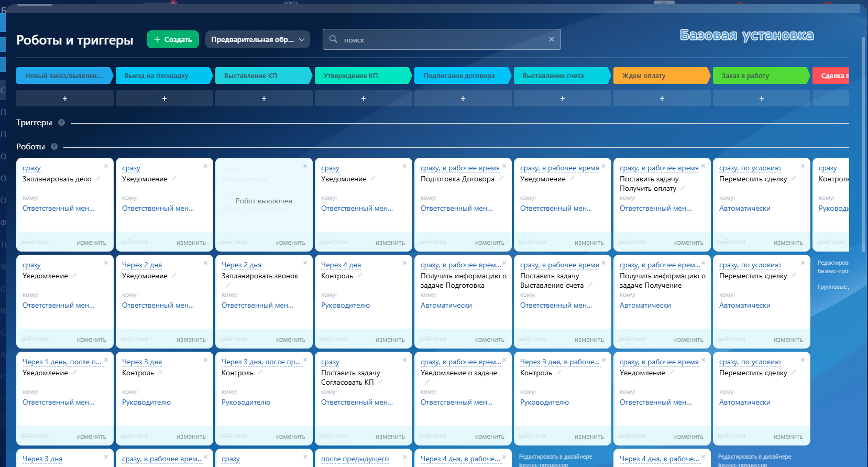The width and height of the screenshot is (868, 467).
Task: Delete the Запланировать звонок robot with its X
Action: (x=305, y=263)
